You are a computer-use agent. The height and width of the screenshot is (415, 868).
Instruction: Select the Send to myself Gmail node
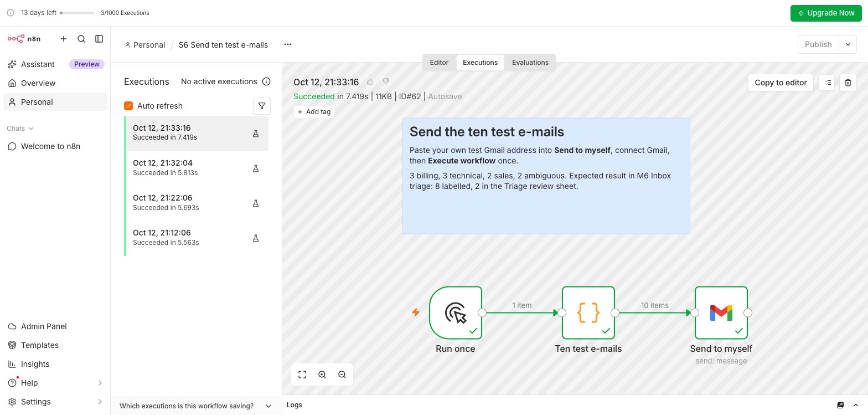[721, 312]
